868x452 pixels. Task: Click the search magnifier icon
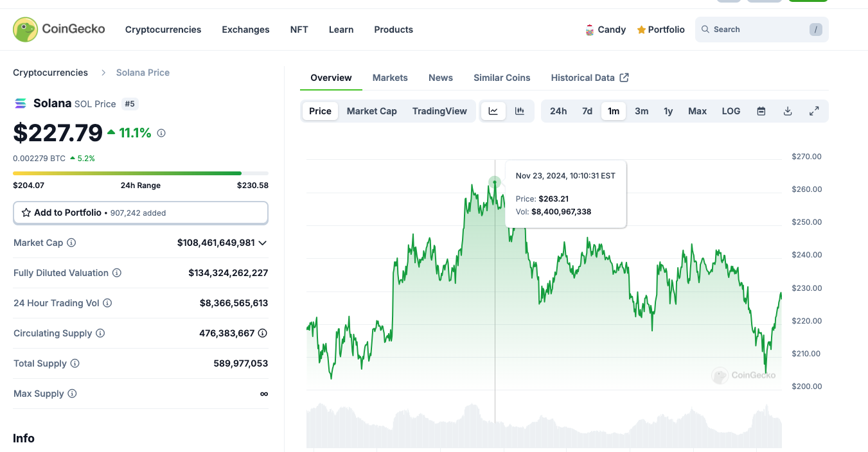click(705, 30)
